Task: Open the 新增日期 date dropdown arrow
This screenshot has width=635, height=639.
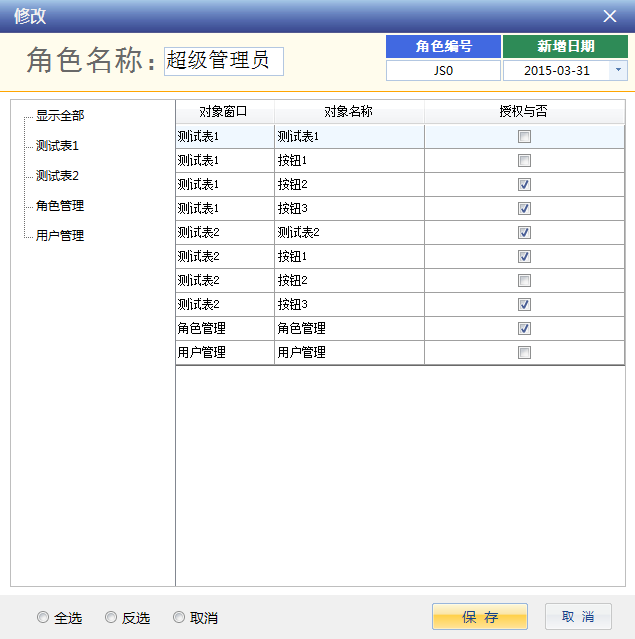Action: coord(618,71)
